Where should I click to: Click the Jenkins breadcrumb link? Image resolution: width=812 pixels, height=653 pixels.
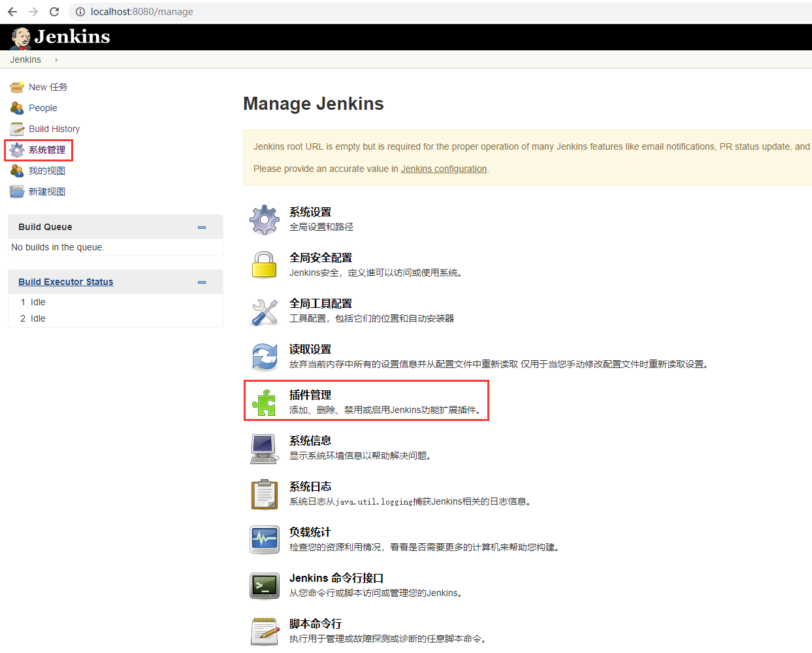click(x=25, y=59)
